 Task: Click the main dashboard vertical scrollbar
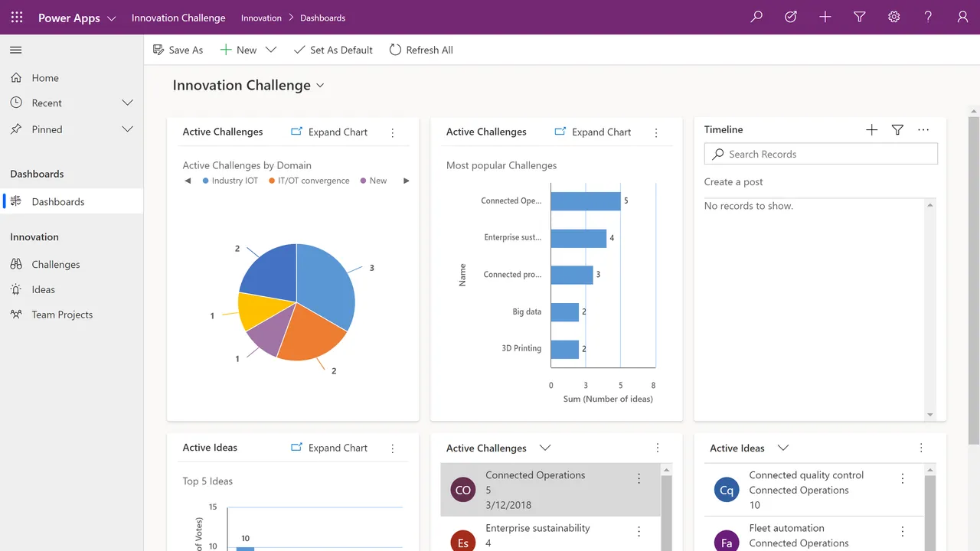[974, 280]
